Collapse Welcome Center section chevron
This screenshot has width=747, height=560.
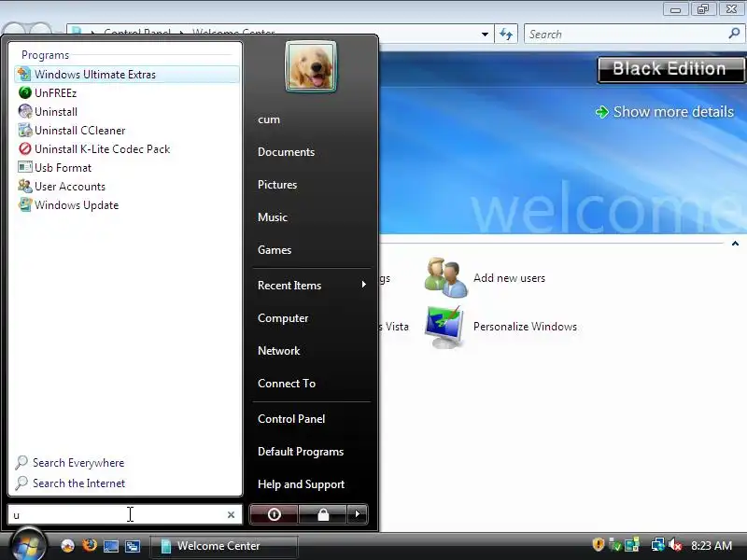(735, 244)
